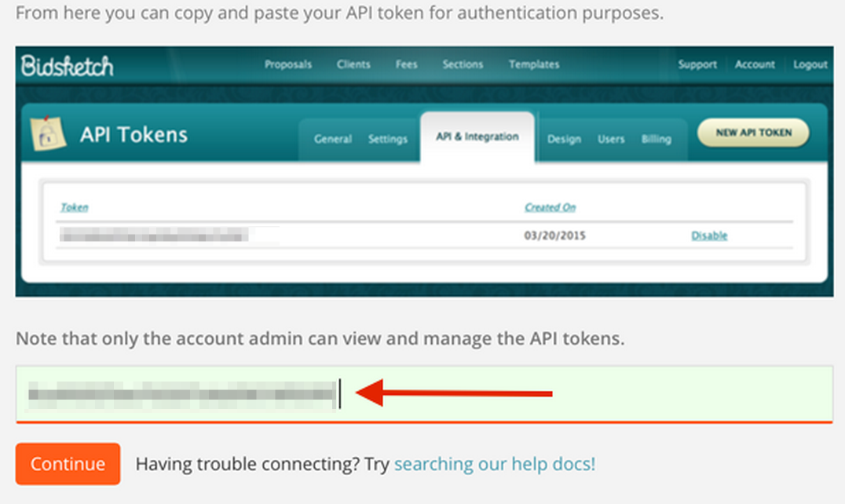The width and height of the screenshot is (845, 504).
Task: Click the orange Continue button
Action: pos(68,464)
